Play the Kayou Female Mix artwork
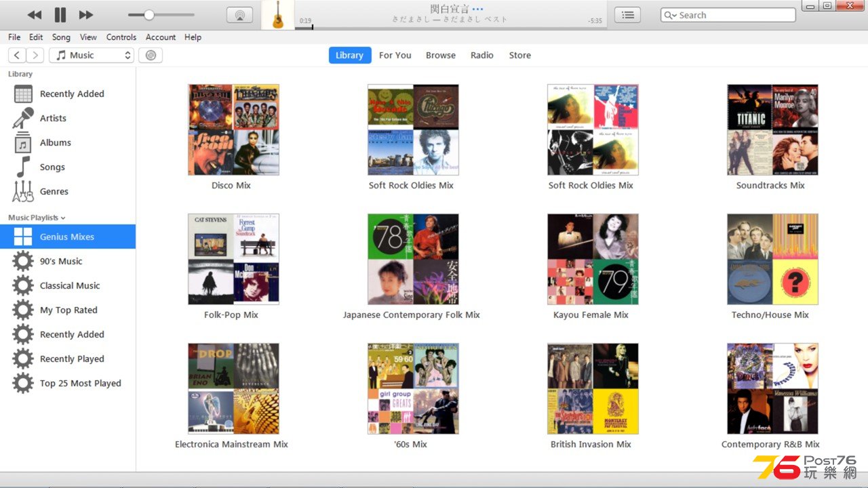Image resolution: width=868 pixels, height=488 pixels. [593, 259]
